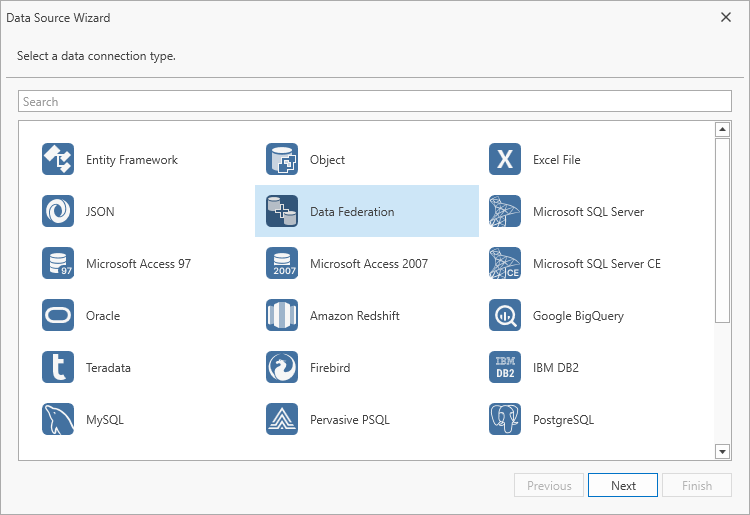Select the JSON connection icon
Viewport: 750px width, 515px height.
(58, 212)
